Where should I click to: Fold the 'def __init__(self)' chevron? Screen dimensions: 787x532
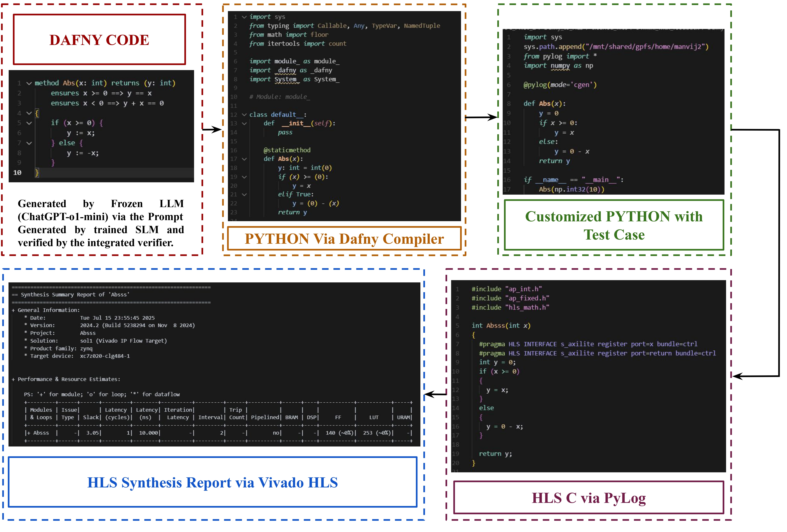(x=244, y=124)
